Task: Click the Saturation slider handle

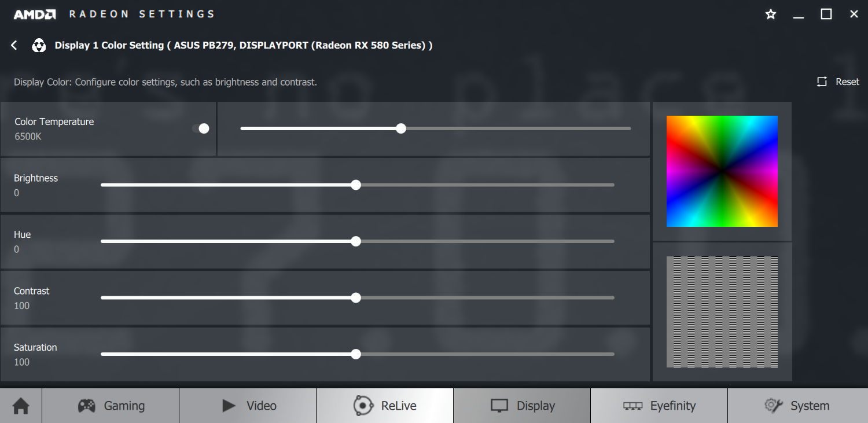Action: click(356, 354)
